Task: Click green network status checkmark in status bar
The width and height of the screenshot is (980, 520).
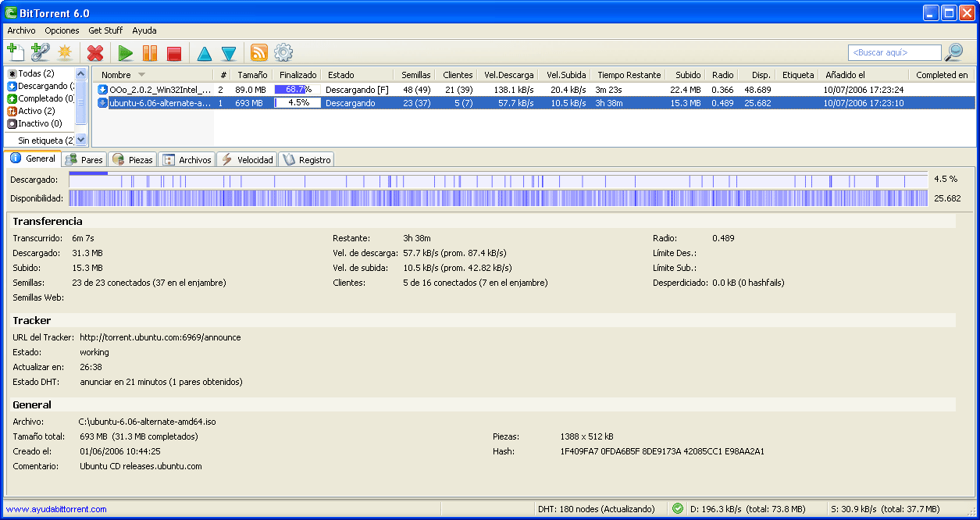Action: [x=677, y=508]
